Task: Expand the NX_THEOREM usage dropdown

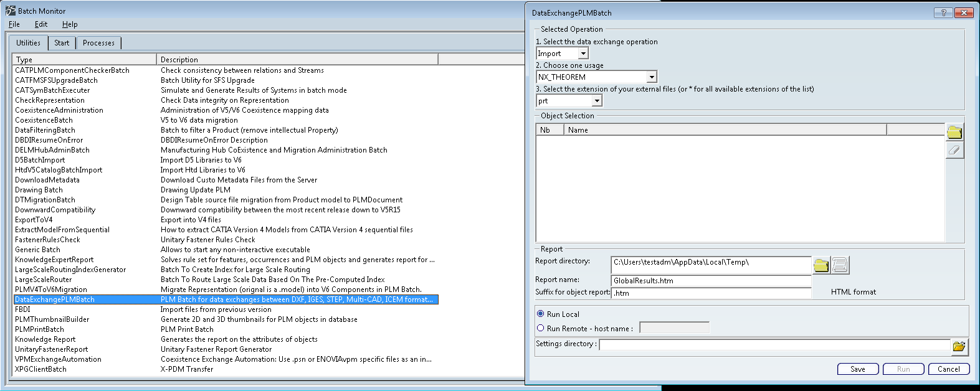Action: point(652,77)
